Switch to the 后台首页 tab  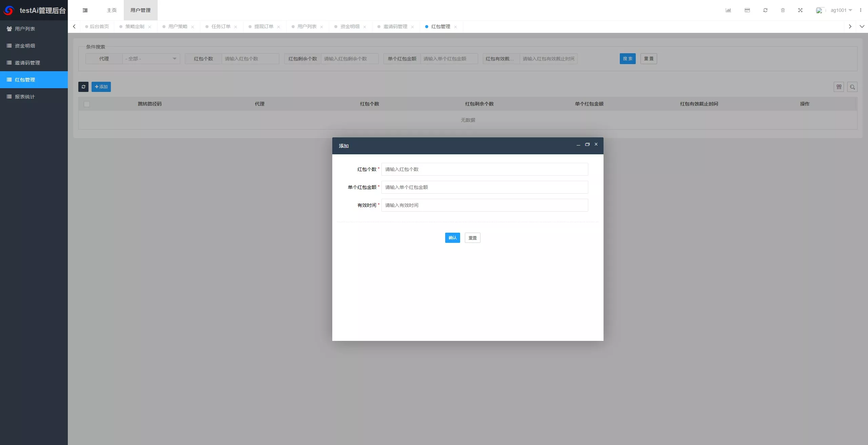(x=97, y=26)
